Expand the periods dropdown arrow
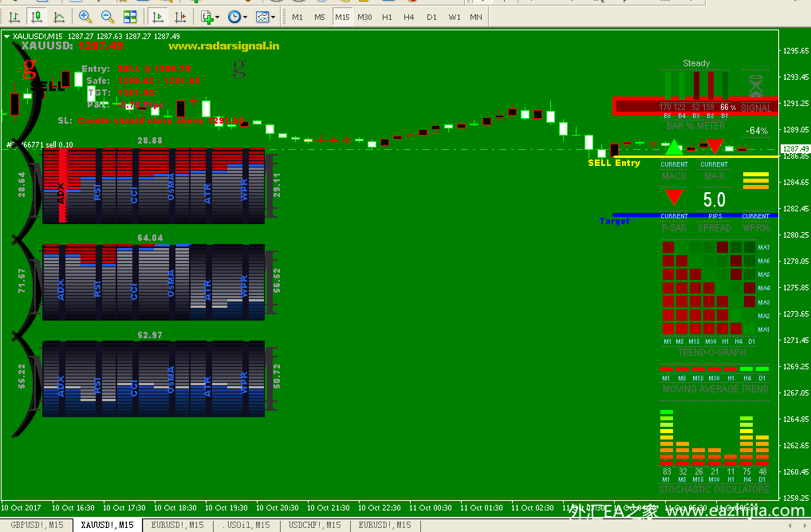Image resolution: width=811 pixels, height=532 pixels. click(245, 17)
